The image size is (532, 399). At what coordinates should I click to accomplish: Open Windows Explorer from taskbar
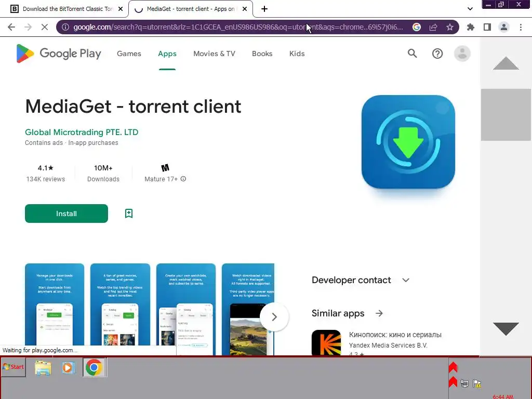43,368
